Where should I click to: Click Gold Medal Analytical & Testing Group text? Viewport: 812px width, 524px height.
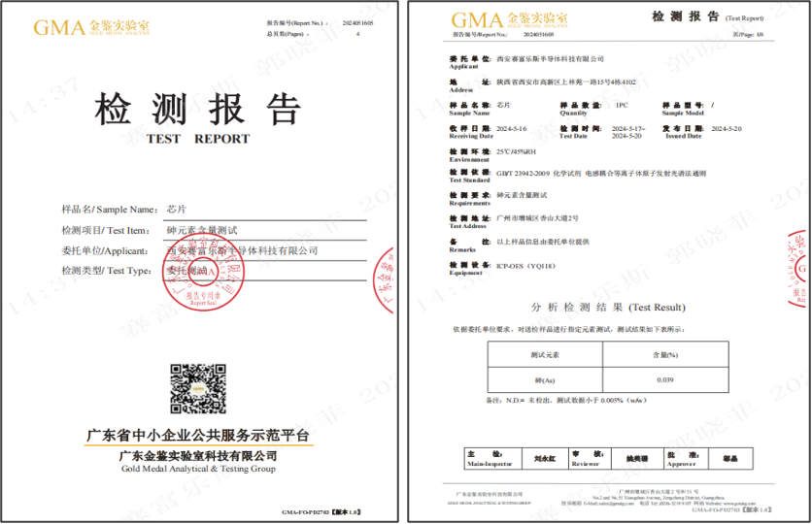[198, 468]
